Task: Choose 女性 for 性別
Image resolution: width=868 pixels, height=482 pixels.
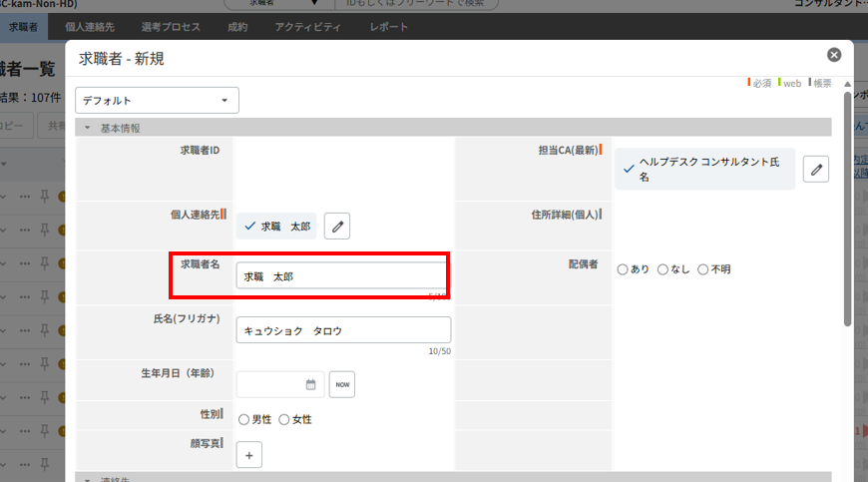Action: 284,420
